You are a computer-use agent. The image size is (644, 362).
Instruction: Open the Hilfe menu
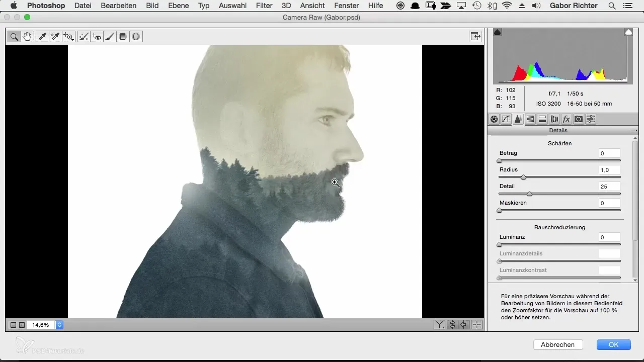pos(375,6)
